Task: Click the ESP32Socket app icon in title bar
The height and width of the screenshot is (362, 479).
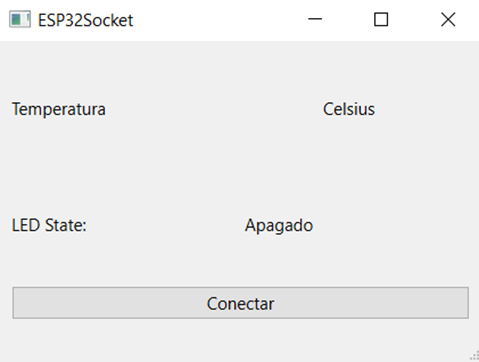Action: [x=20, y=19]
